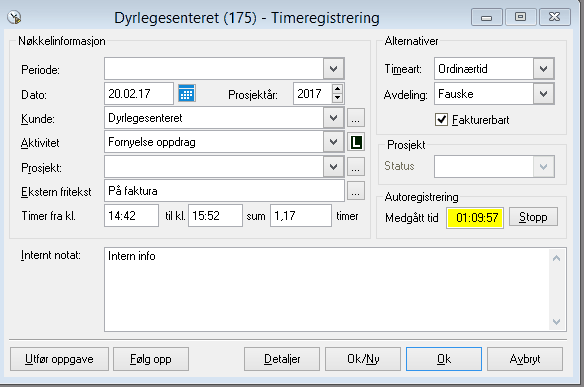
Task: Expand the Aktivitet dropdown arrow
Action: click(x=333, y=142)
